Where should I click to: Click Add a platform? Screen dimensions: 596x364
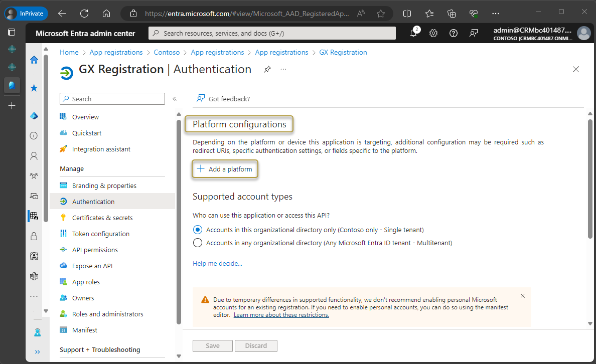pyautogui.click(x=225, y=169)
